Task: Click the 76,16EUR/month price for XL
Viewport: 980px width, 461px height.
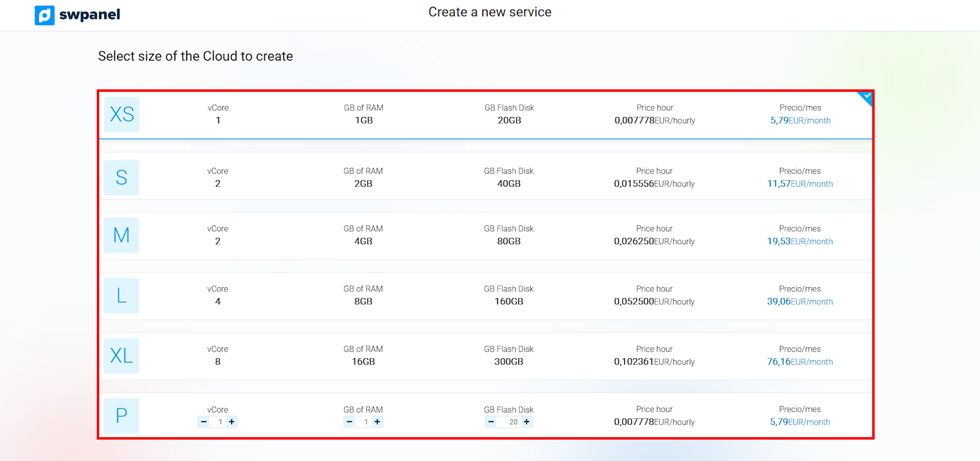Action: coord(800,362)
